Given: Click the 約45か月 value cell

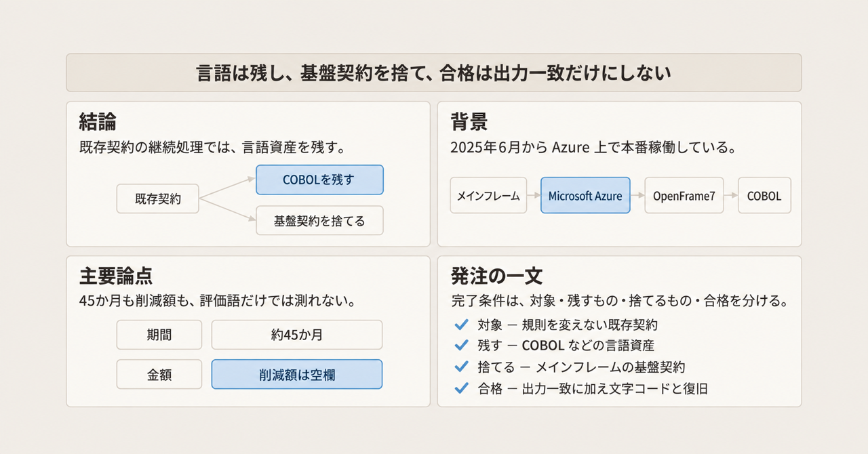Looking at the screenshot, I should tap(297, 335).
